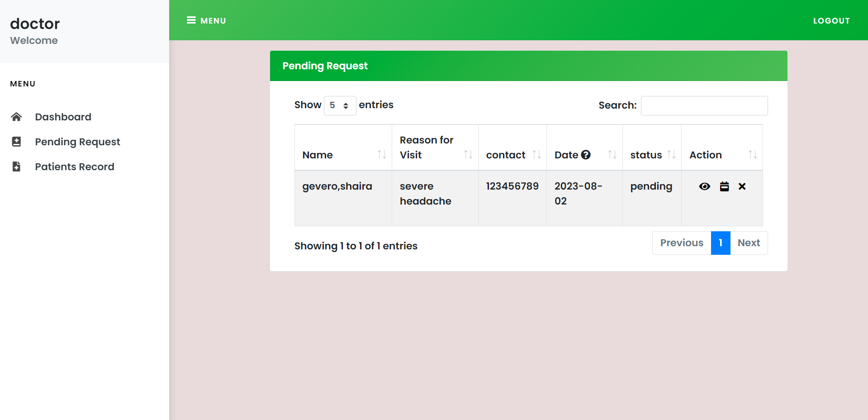Click the Dashboard home icon in sidebar
Viewport: 868px width, 420px height.
click(x=16, y=117)
